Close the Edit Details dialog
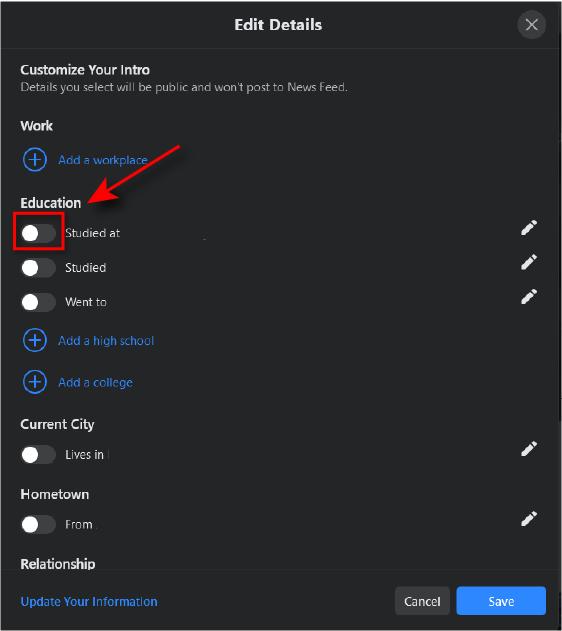 [531, 25]
